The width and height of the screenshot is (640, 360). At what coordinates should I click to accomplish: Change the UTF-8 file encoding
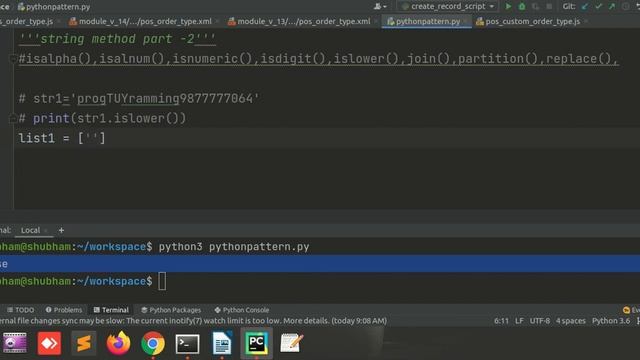coord(540,321)
